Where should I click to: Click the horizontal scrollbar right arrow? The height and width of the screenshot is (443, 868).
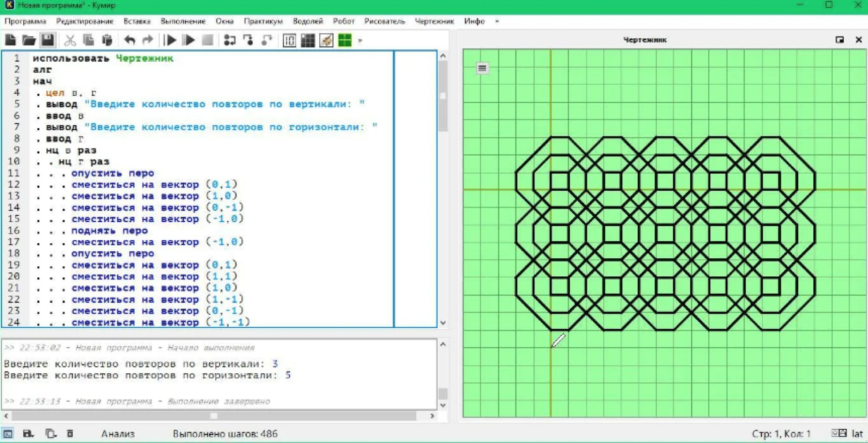432,416
